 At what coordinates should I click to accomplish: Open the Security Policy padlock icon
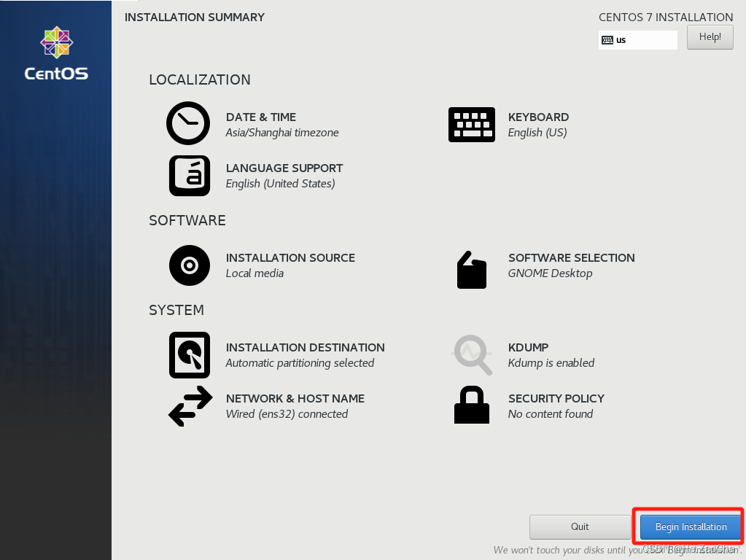click(x=472, y=405)
